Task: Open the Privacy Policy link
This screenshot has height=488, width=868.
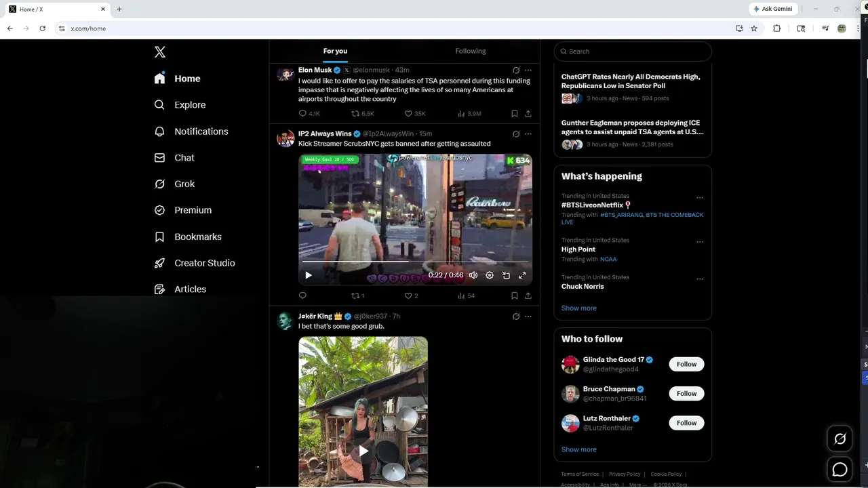Action: tap(625, 474)
